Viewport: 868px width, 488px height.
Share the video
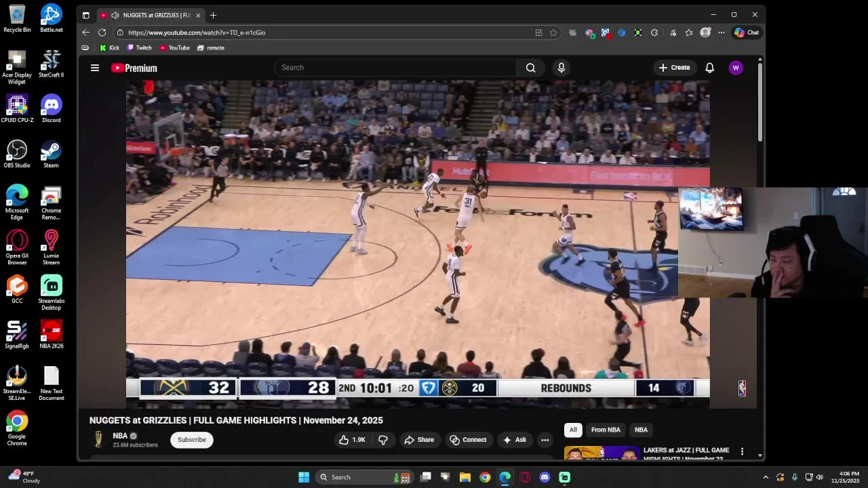pyautogui.click(x=419, y=440)
